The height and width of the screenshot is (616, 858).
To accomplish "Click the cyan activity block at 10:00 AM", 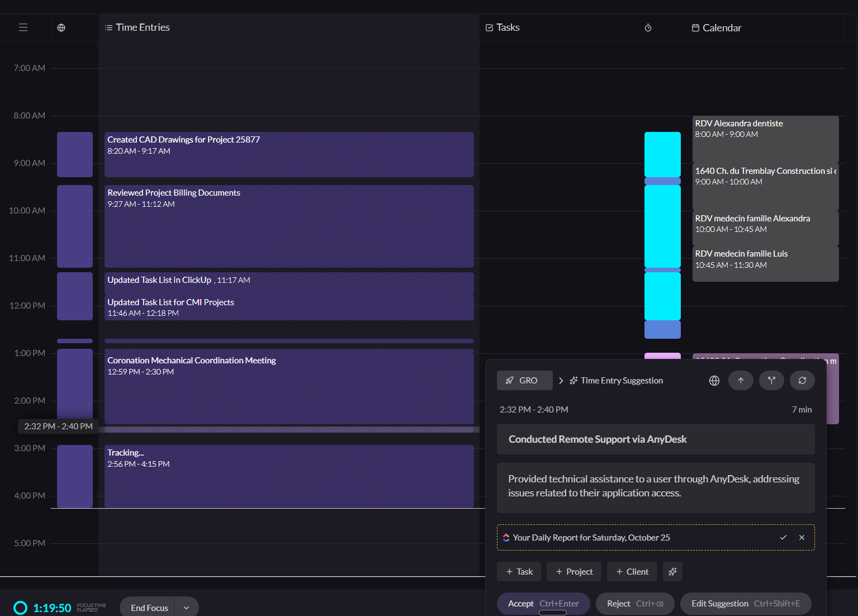I will point(662,226).
